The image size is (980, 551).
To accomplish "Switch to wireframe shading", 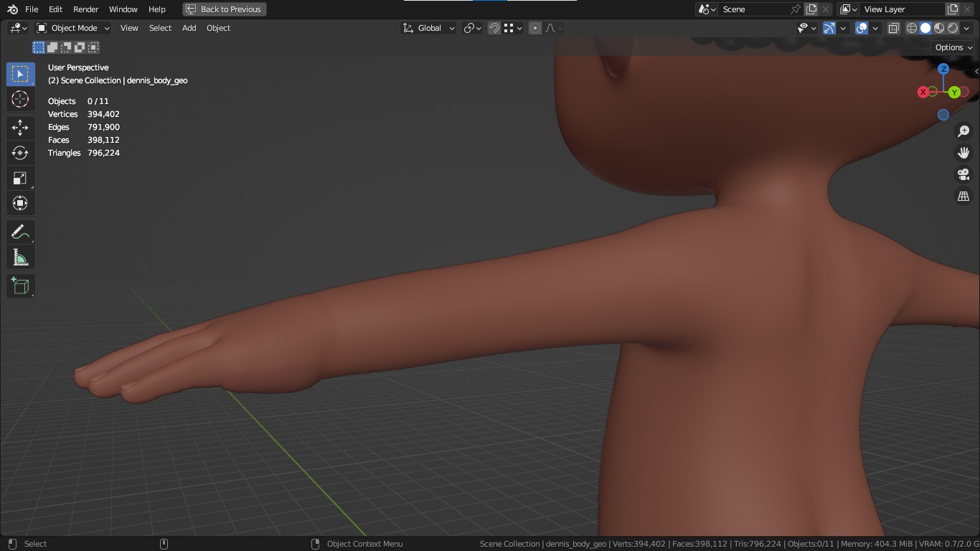I will click(912, 28).
